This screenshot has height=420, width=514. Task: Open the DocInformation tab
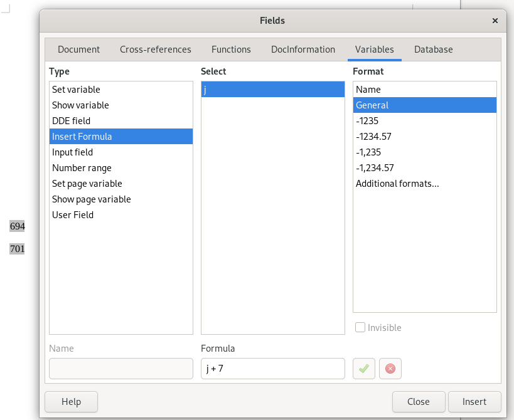pos(303,50)
